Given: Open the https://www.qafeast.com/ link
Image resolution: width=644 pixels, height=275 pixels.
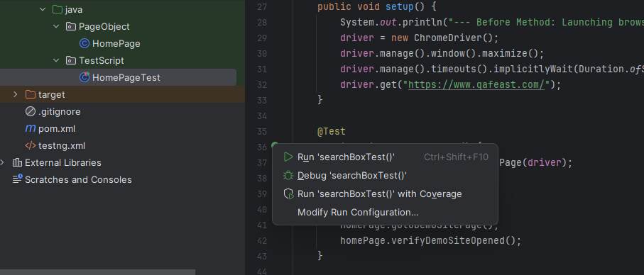Looking at the screenshot, I should 476,85.
